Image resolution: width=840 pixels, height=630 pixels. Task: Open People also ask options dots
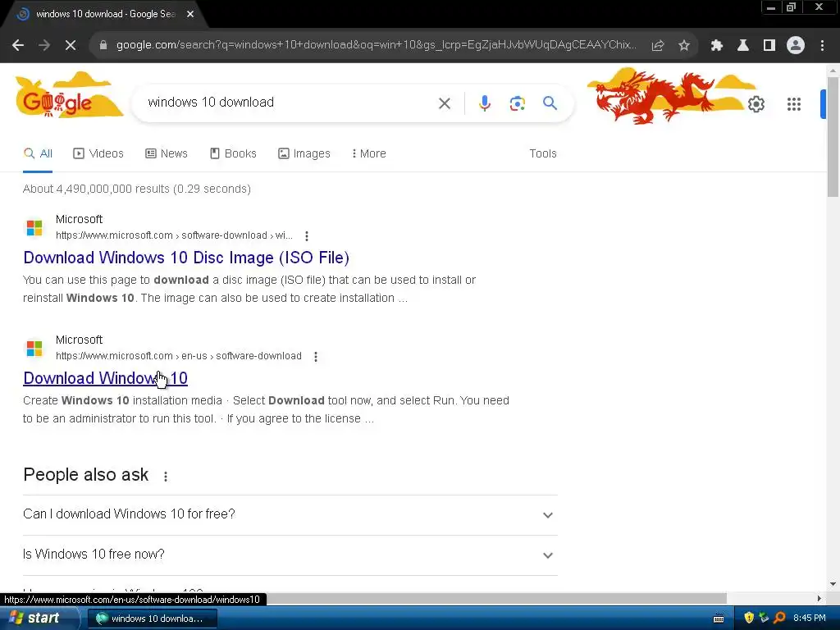(x=166, y=477)
